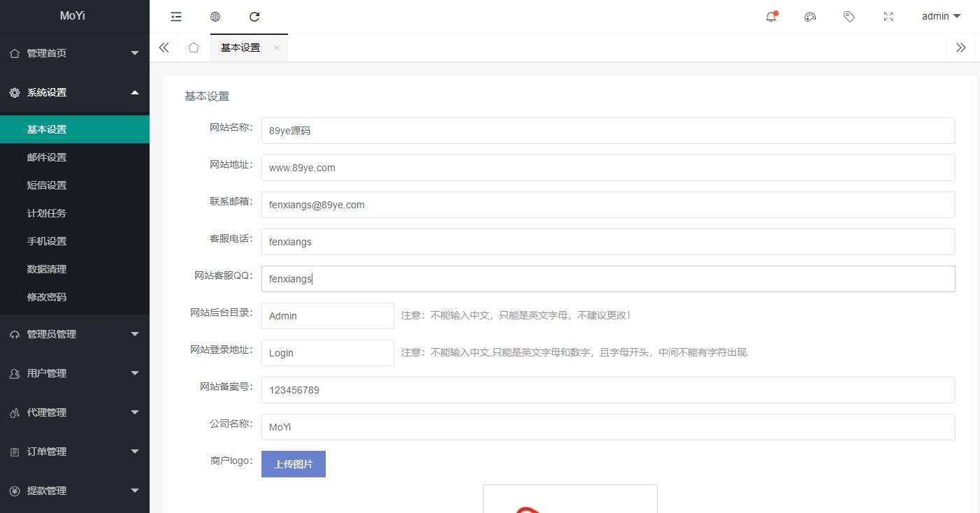Expand the 代理管理 menu arrow
Image resolution: width=980 pixels, height=513 pixels.
(x=135, y=412)
